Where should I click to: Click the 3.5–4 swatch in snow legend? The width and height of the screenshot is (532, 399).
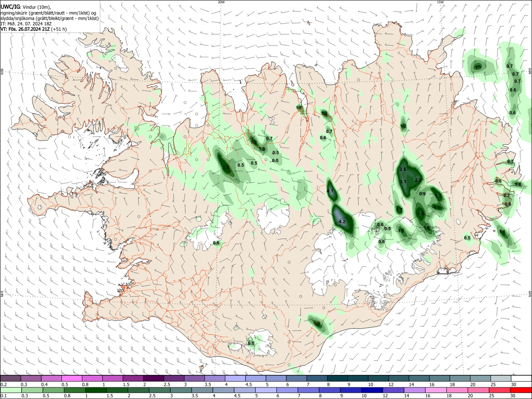215,378
